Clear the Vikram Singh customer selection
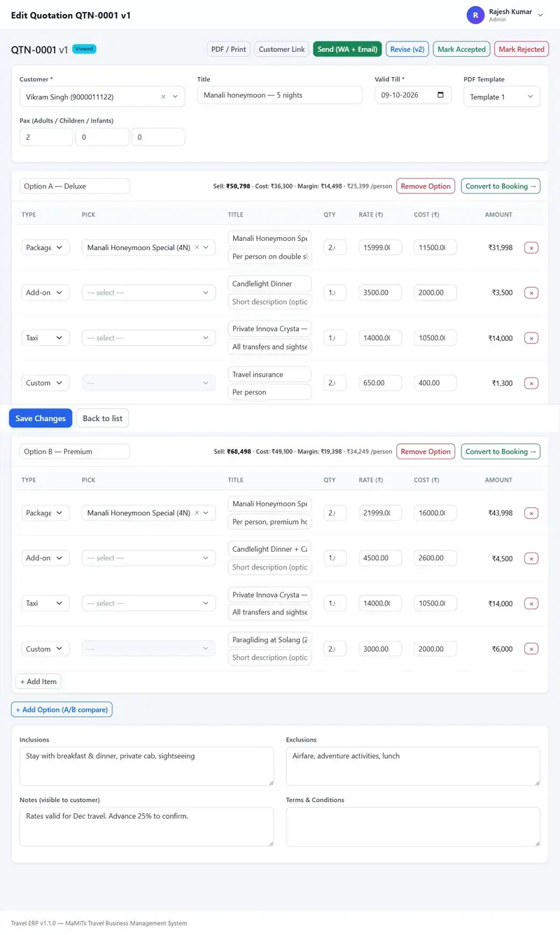 tap(163, 97)
